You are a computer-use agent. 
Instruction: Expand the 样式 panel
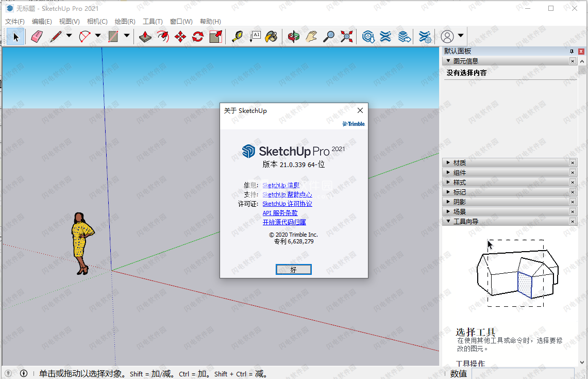click(448, 182)
